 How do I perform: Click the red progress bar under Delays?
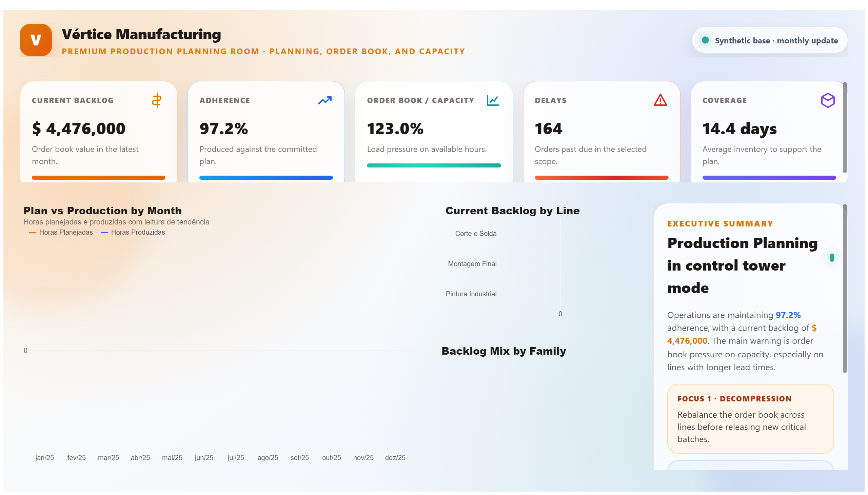(601, 177)
